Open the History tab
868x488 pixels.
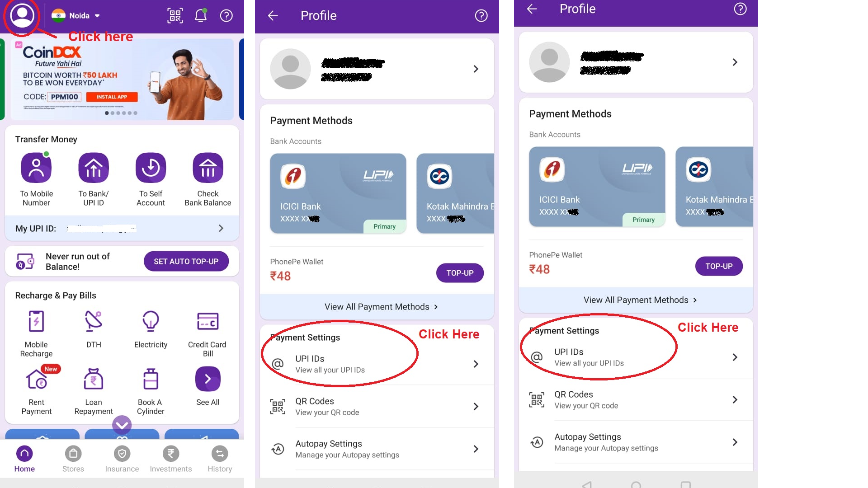click(219, 459)
